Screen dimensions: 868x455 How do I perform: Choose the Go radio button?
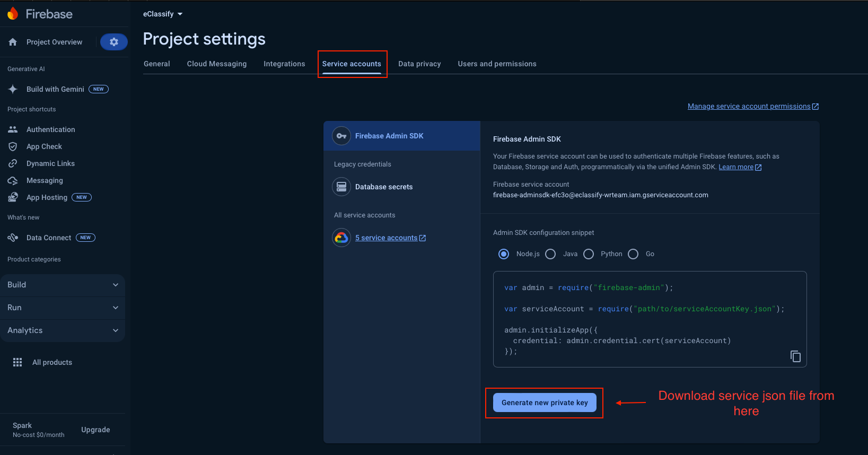(633, 254)
